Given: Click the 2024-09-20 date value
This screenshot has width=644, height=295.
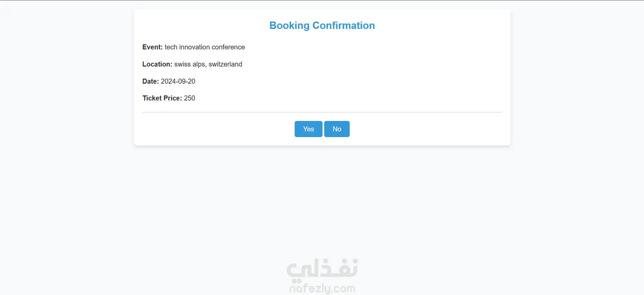Looking at the screenshot, I should tap(178, 81).
